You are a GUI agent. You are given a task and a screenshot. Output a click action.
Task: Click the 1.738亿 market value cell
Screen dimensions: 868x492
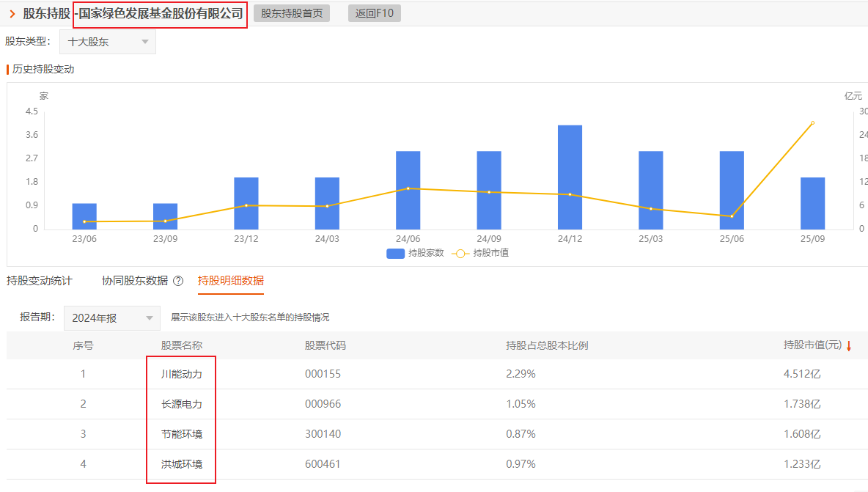coord(802,404)
